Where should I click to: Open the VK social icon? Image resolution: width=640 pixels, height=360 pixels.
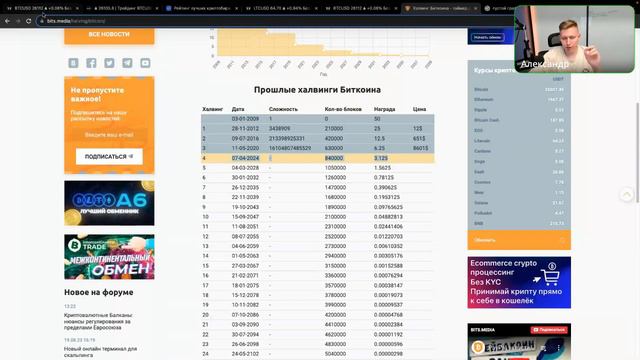pos(73,63)
